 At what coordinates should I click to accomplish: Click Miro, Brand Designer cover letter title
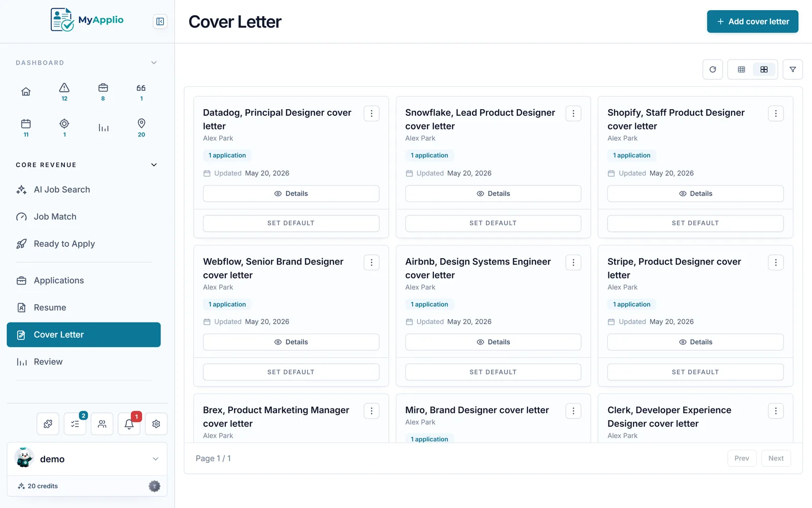(477, 410)
